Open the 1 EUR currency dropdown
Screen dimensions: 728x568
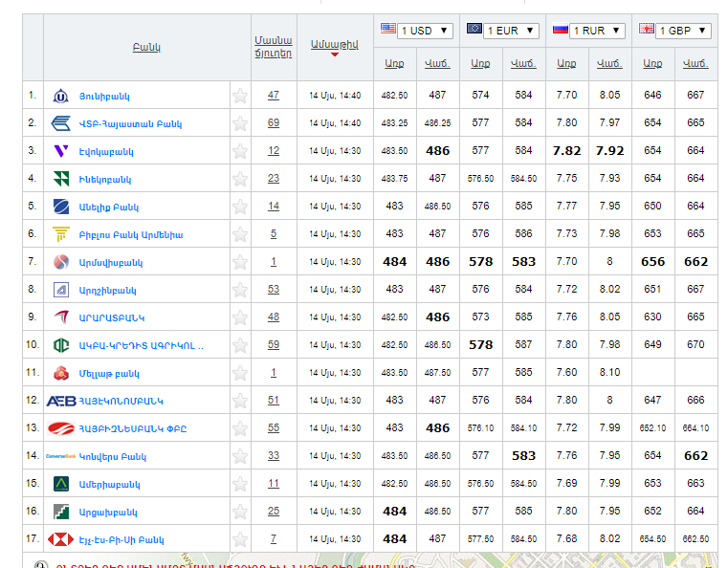(x=511, y=31)
